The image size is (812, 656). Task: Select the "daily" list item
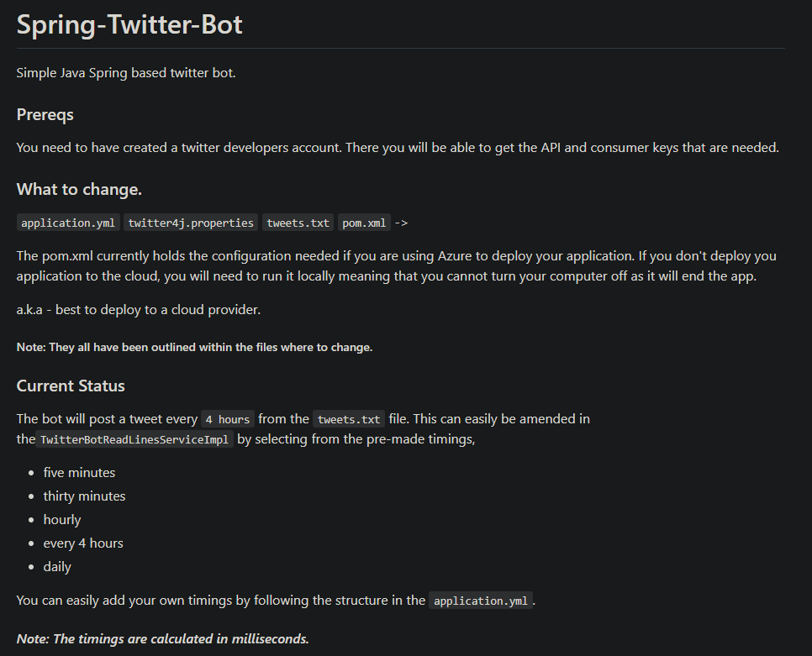[57, 566]
